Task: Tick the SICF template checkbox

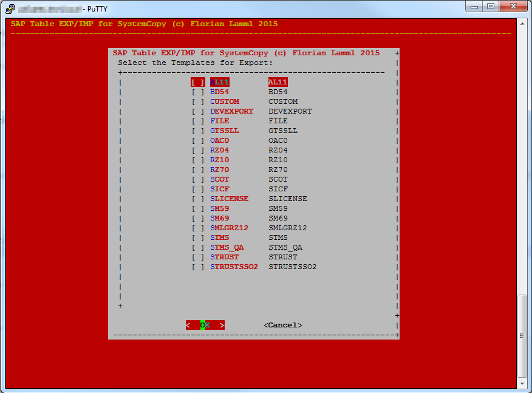Action: tap(198, 189)
